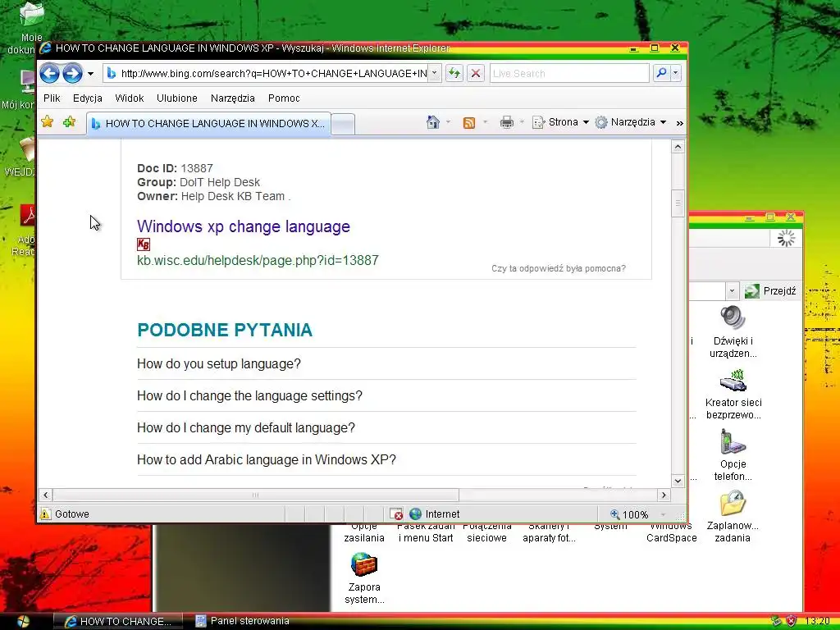This screenshot has width=840, height=630.
Task: Click the red KB favicon under the result
Action: pyautogui.click(x=144, y=244)
